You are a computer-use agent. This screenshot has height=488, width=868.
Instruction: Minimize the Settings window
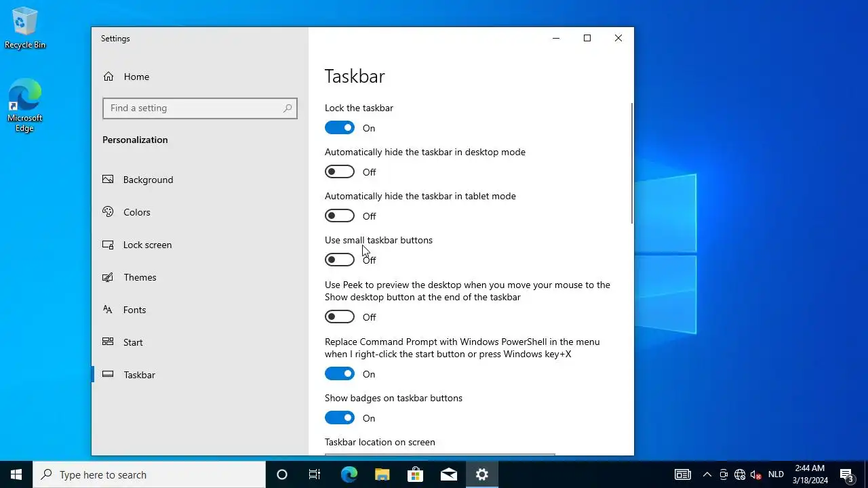pos(556,38)
